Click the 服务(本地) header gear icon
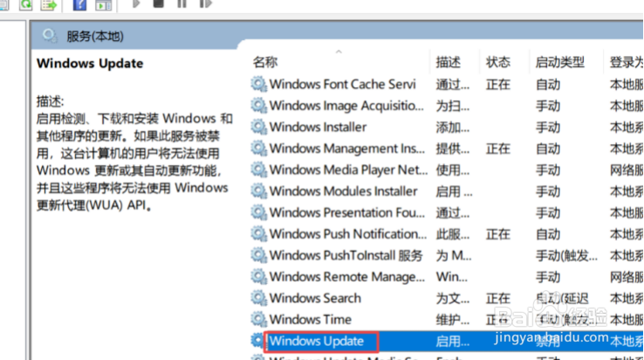 point(50,36)
